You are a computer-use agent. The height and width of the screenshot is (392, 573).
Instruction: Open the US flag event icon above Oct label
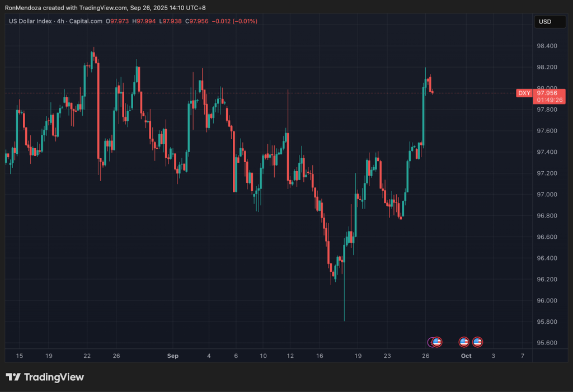pos(464,342)
